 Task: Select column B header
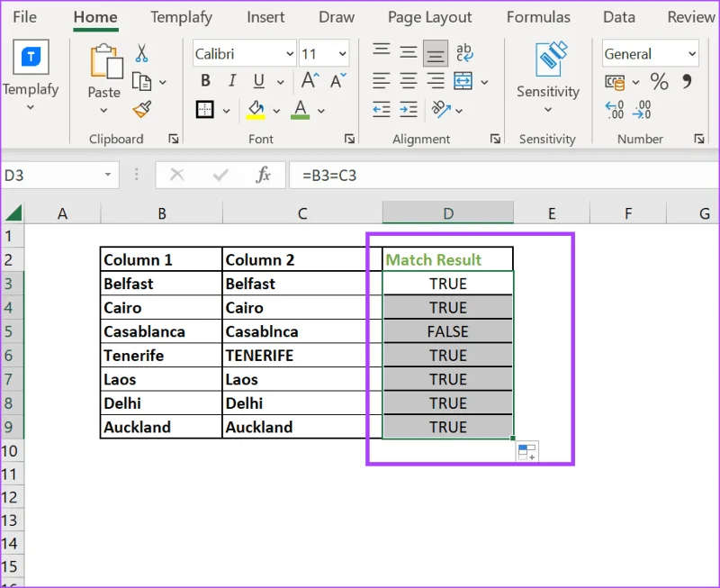tap(162, 213)
